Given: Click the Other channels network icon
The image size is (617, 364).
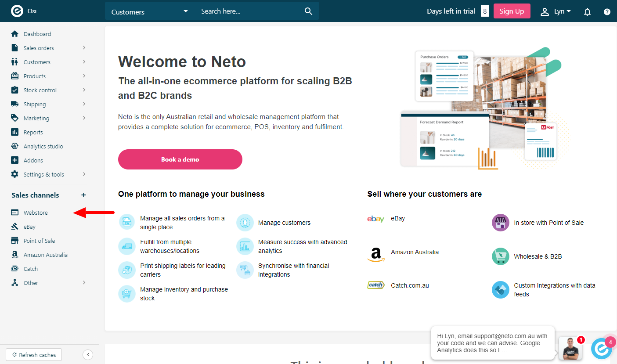Looking at the screenshot, I should [x=15, y=283].
